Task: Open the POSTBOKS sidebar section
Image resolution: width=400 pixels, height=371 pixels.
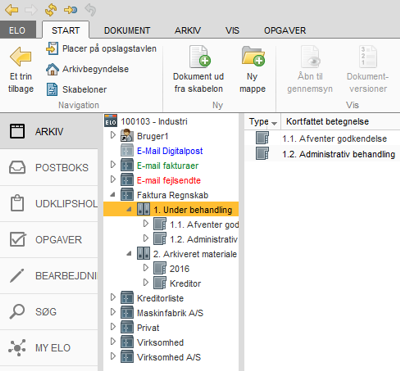Action: coord(49,167)
